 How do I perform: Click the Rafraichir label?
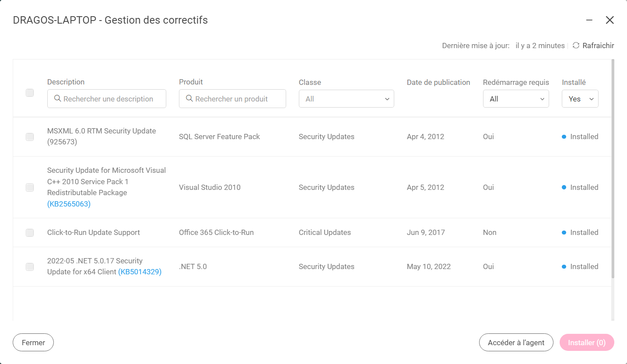(x=598, y=45)
